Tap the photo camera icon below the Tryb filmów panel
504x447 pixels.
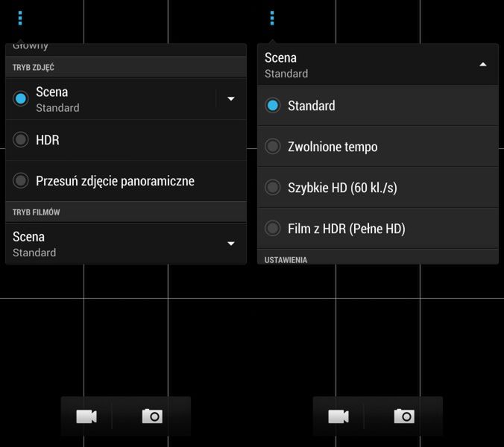(152, 416)
